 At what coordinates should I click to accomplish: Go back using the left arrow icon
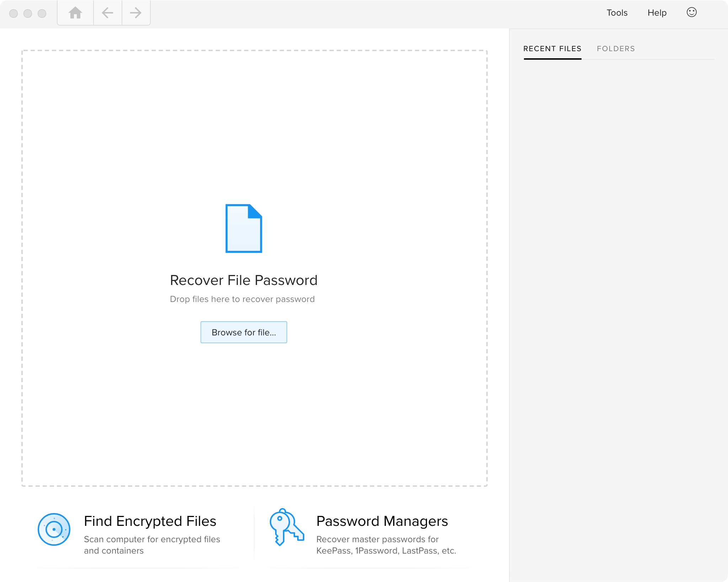(x=107, y=13)
